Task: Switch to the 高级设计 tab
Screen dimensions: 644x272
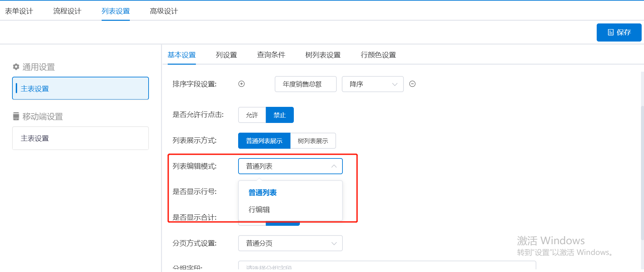Action: coord(164,11)
